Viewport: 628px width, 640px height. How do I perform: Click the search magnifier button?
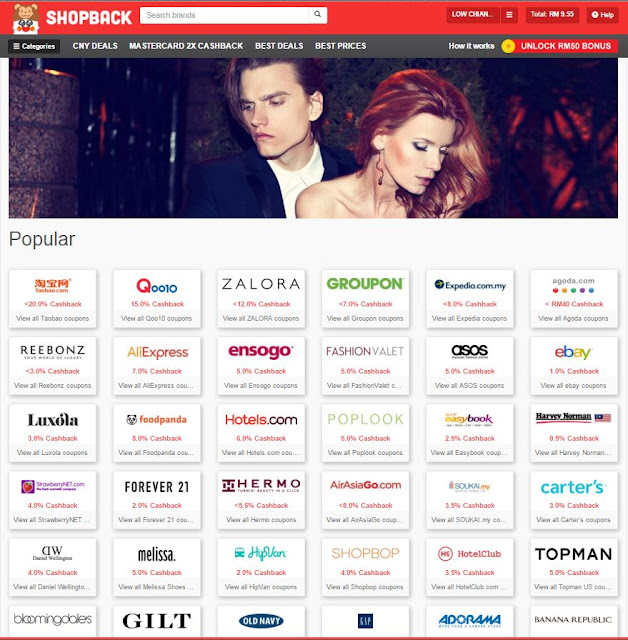pyautogui.click(x=317, y=15)
